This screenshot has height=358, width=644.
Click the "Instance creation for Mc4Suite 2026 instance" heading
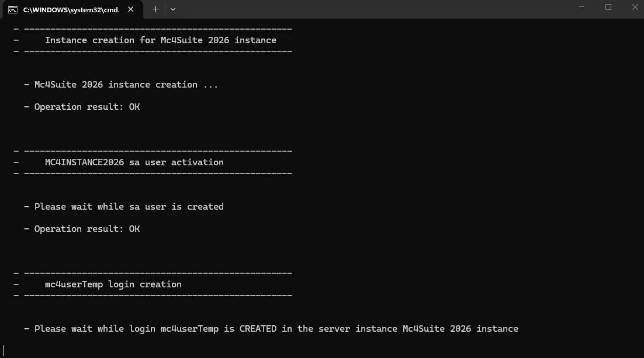160,40
